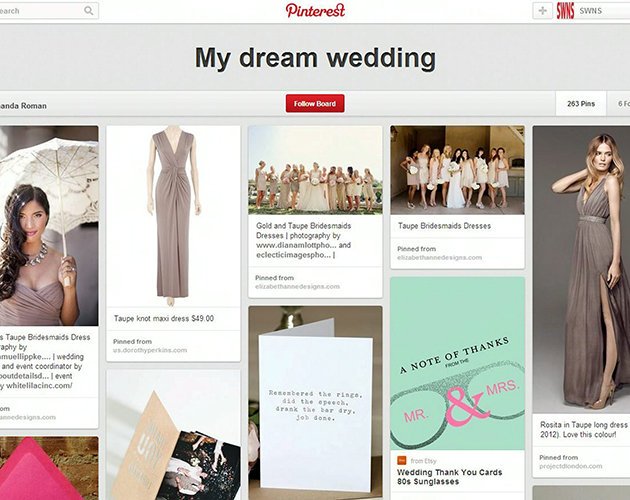
Task: Open the red SWNS profile avatar
Action: (x=565, y=11)
